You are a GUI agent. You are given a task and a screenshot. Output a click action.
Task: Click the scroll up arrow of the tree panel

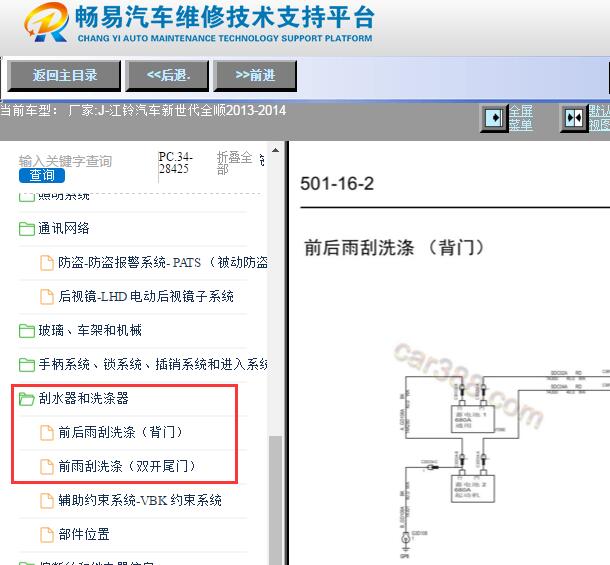point(275,150)
